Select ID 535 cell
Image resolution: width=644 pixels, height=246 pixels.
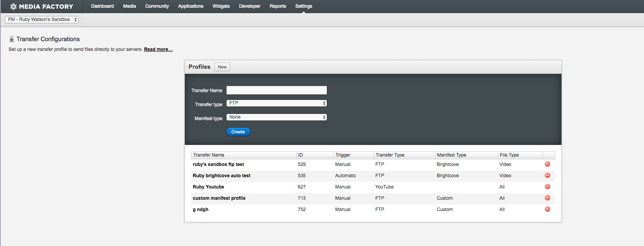tap(302, 176)
